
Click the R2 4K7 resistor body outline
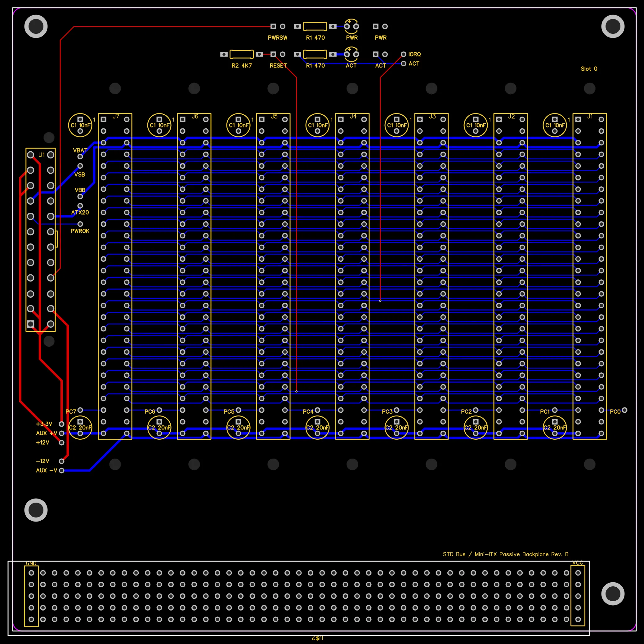[x=241, y=54]
